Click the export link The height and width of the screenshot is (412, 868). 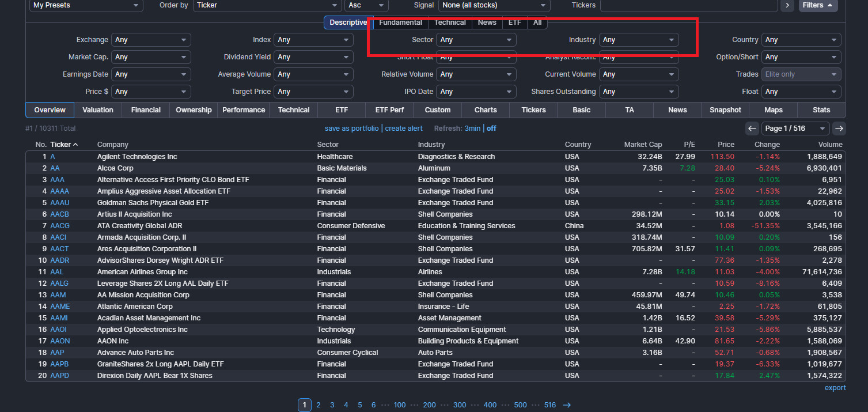pyautogui.click(x=835, y=388)
